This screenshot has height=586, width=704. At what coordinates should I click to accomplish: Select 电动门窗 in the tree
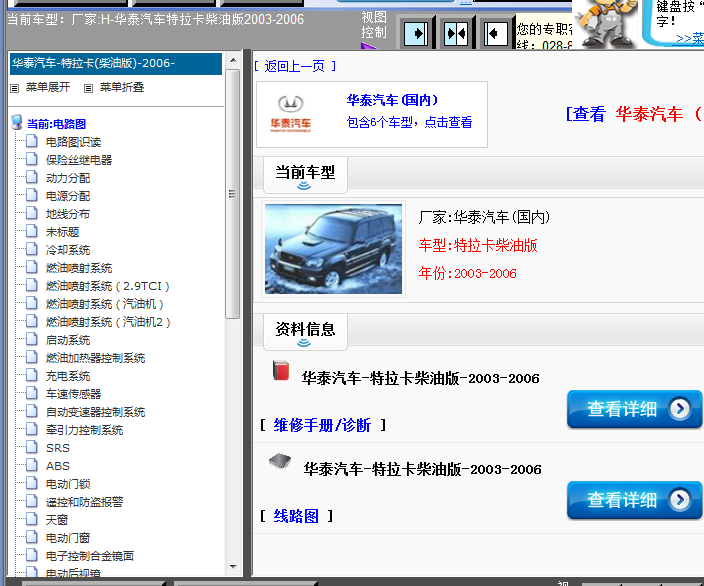click(x=68, y=538)
